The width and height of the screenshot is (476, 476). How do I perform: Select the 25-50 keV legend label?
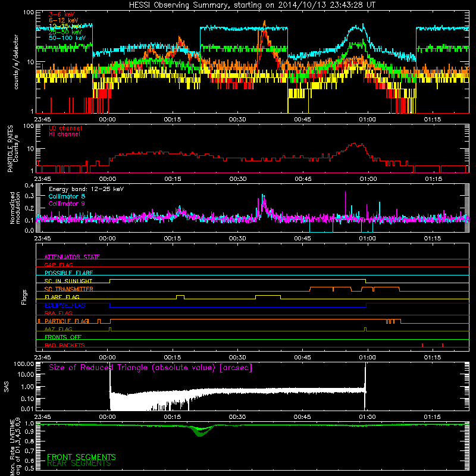click(65, 32)
